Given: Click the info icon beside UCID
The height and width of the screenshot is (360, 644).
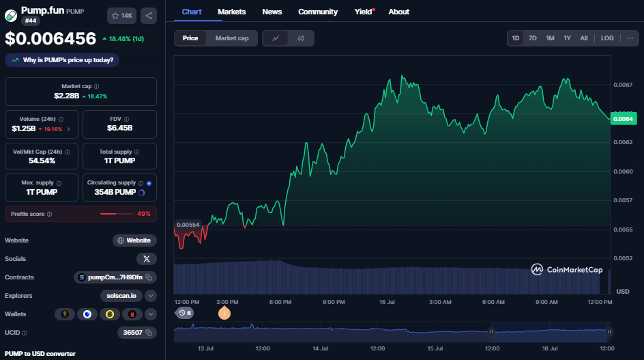Looking at the screenshot, I should 25,333.
